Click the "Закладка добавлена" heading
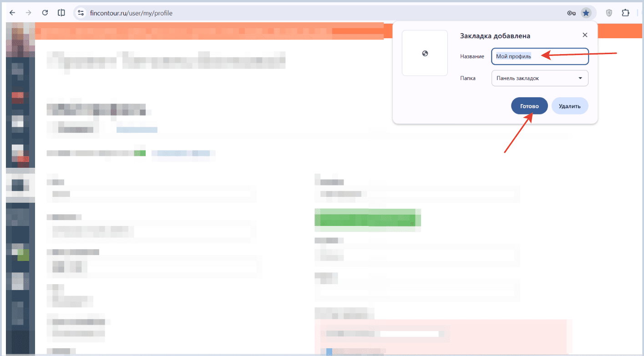 (x=495, y=36)
